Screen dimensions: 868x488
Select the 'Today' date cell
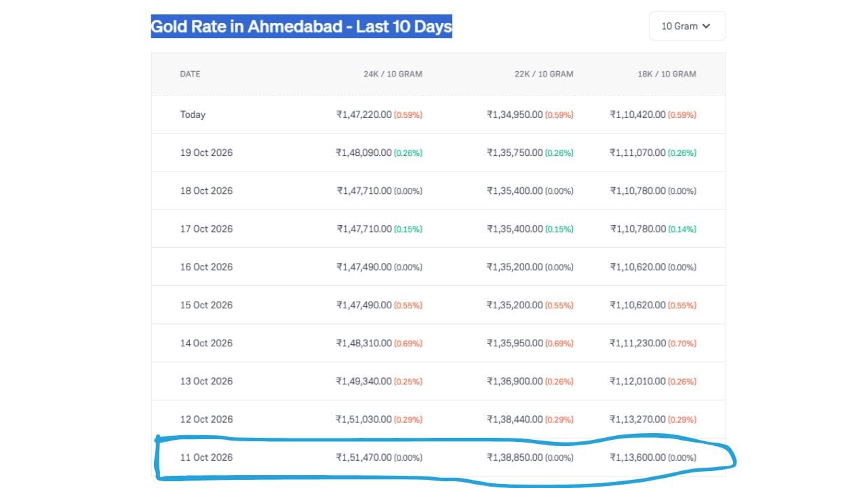(x=193, y=115)
